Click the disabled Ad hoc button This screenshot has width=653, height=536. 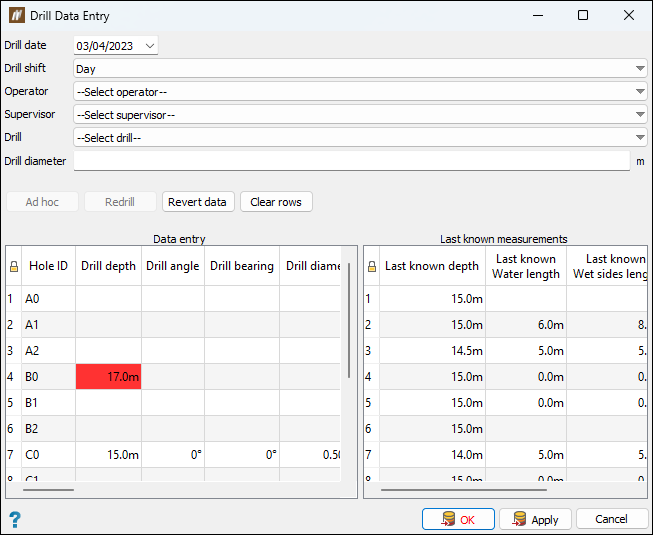(42, 202)
